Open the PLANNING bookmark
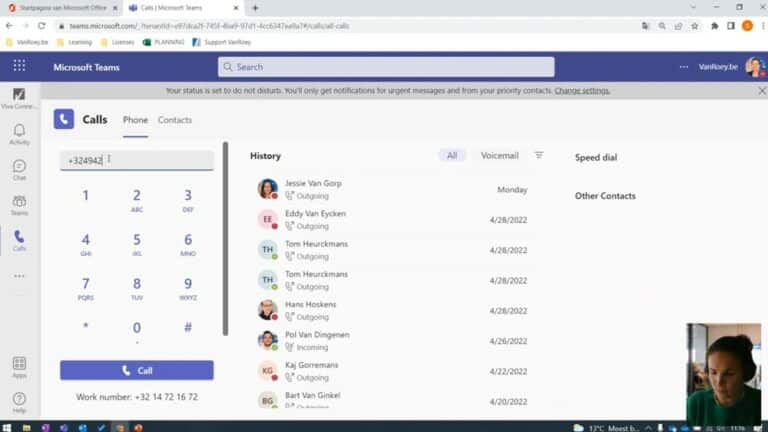This screenshot has width=768, height=432. click(x=164, y=42)
